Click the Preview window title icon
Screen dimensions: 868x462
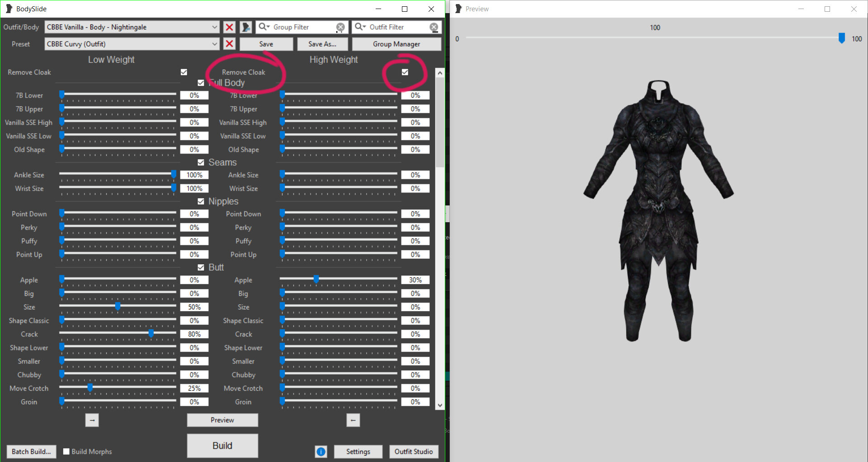(458, 9)
